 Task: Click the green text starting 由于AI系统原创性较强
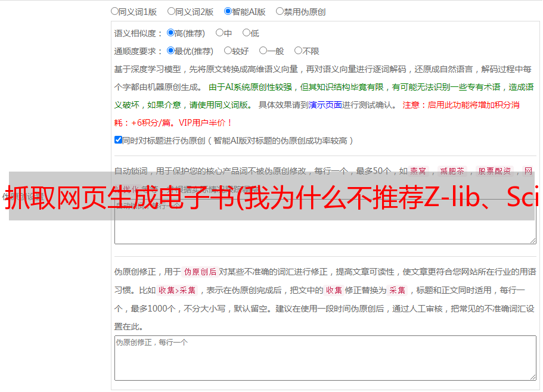pyautogui.click(x=324, y=96)
